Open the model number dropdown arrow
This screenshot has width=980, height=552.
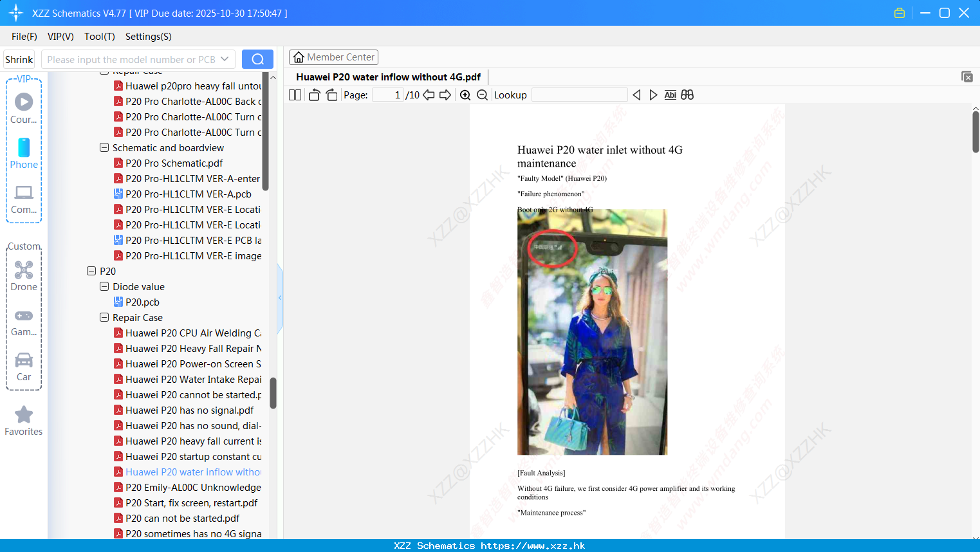[x=225, y=59]
